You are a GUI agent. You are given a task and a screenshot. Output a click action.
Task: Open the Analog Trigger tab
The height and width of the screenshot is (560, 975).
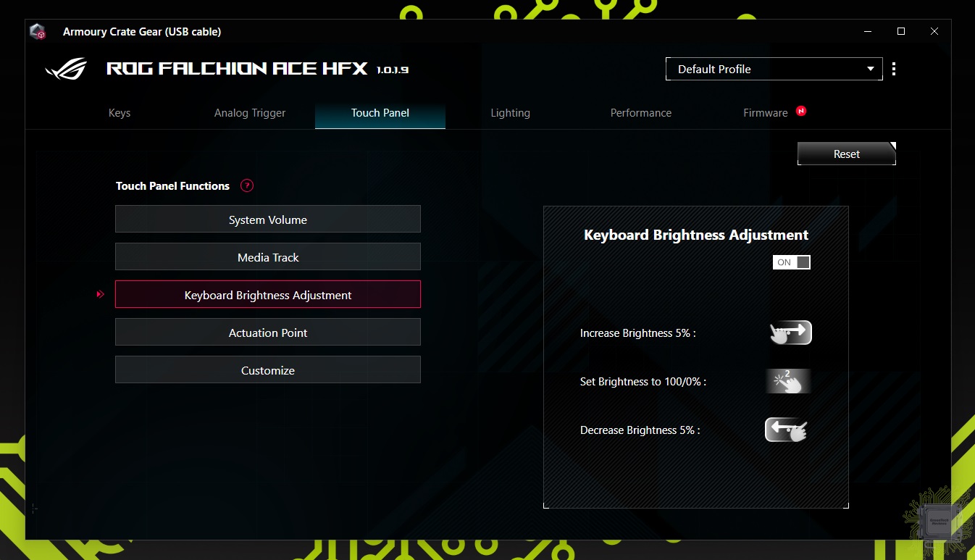(250, 113)
